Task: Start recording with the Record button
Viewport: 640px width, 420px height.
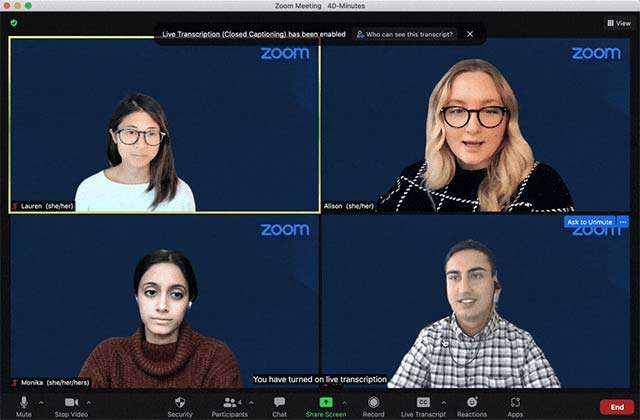Action: point(373,407)
